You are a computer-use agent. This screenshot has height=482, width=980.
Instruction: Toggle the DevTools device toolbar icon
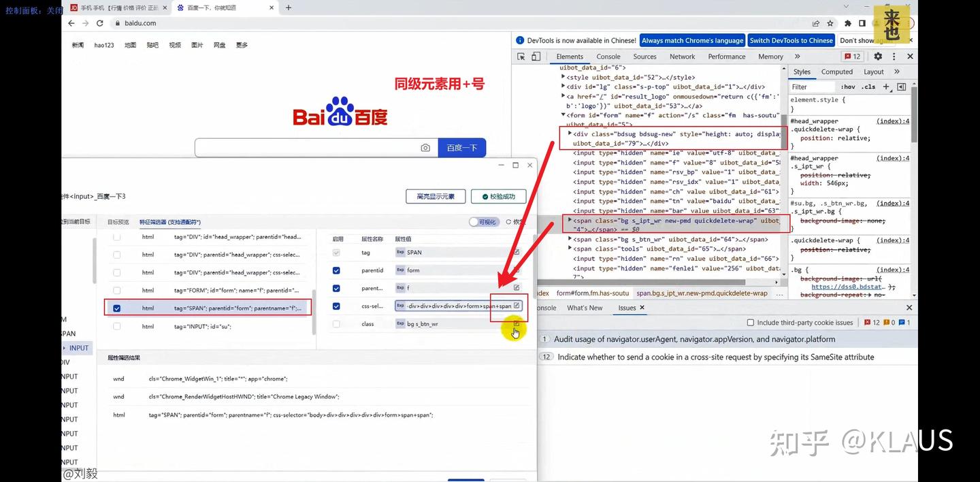[536, 57]
